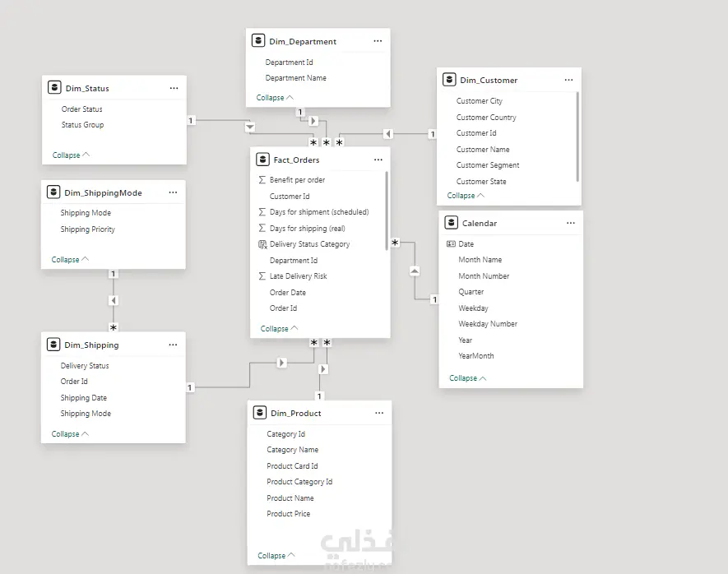The height and width of the screenshot is (574, 728).
Task: Click the Dim_Customer field list scrollbar
Action: coord(578,136)
